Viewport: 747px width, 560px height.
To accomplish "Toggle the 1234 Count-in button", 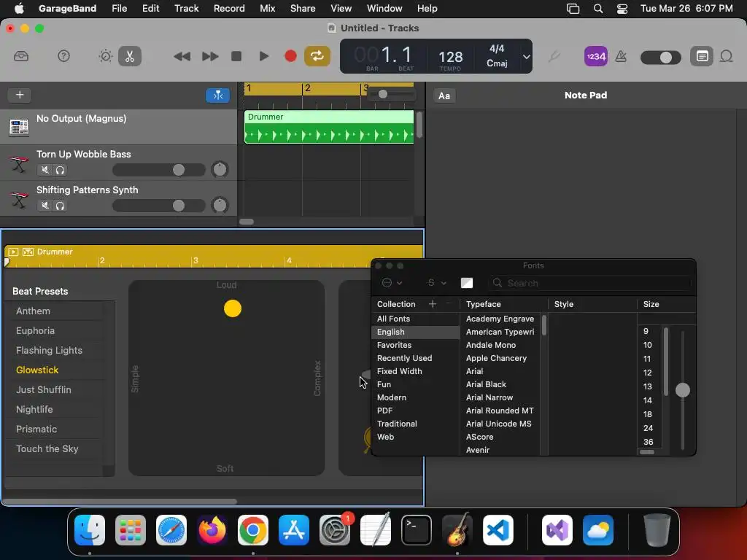I will [595, 56].
